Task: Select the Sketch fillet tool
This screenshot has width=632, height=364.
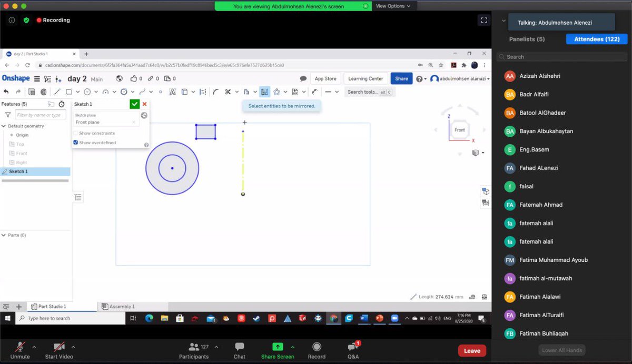Action: click(x=216, y=92)
